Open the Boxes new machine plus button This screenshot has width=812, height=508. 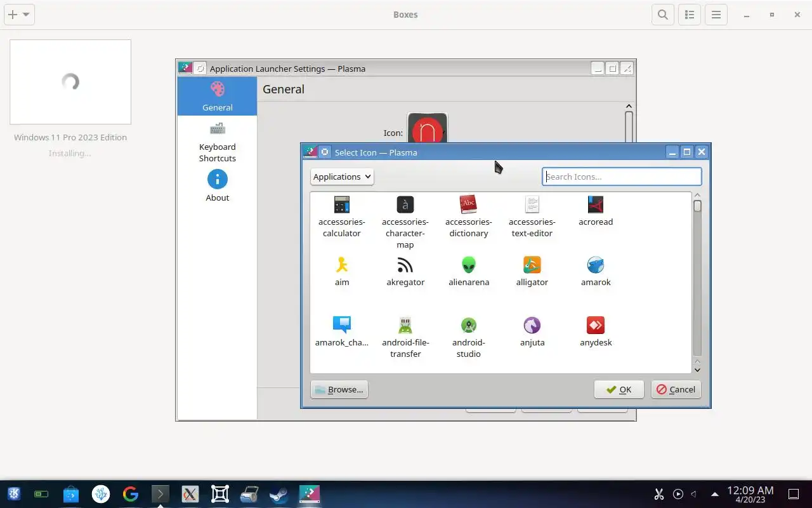pyautogui.click(x=19, y=15)
